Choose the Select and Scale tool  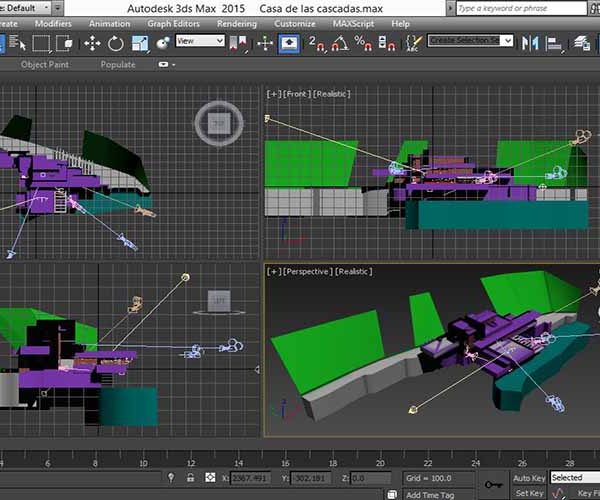[x=141, y=43]
